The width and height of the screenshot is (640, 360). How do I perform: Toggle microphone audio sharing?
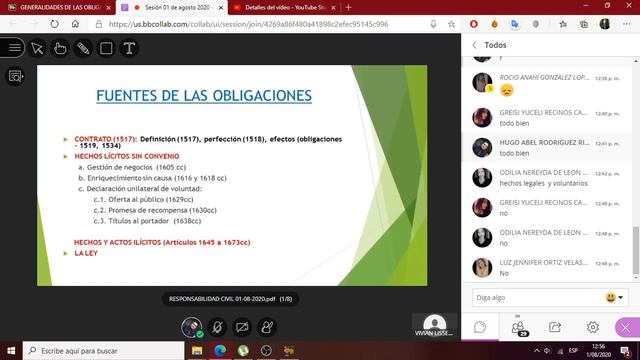click(217, 327)
